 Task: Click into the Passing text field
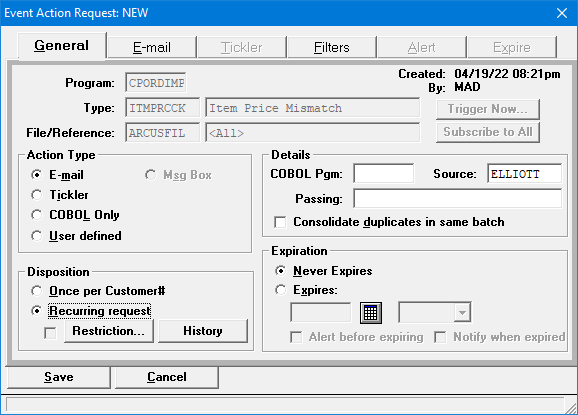tap(457, 199)
